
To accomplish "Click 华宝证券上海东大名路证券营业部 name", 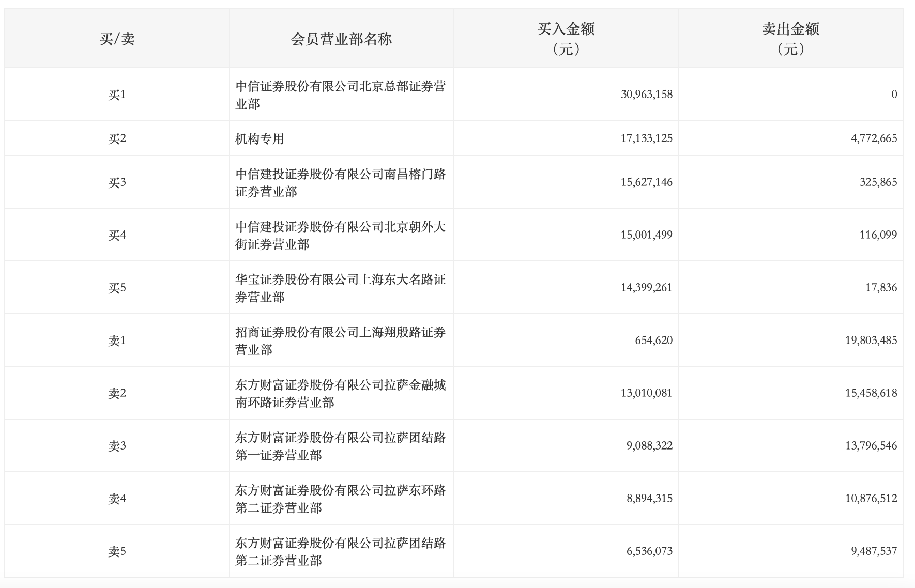I will tap(341, 288).
